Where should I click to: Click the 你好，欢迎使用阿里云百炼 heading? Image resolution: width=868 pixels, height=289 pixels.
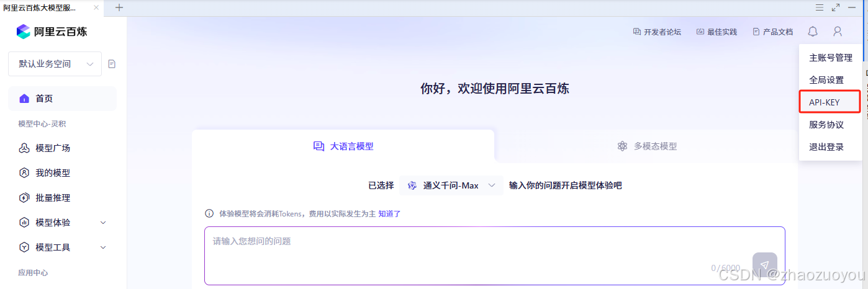pos(495,88)
